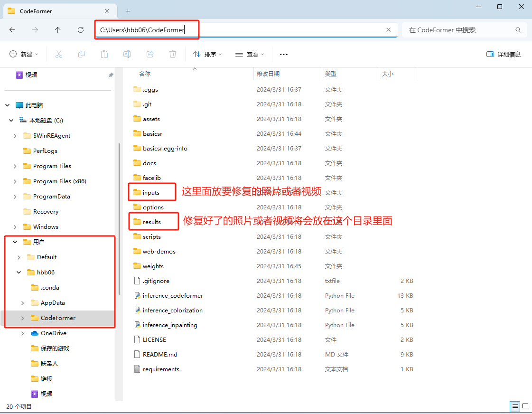Open a new tab with plus button
Viewport: 532px width, 414px height.
(x=128, y=11)
